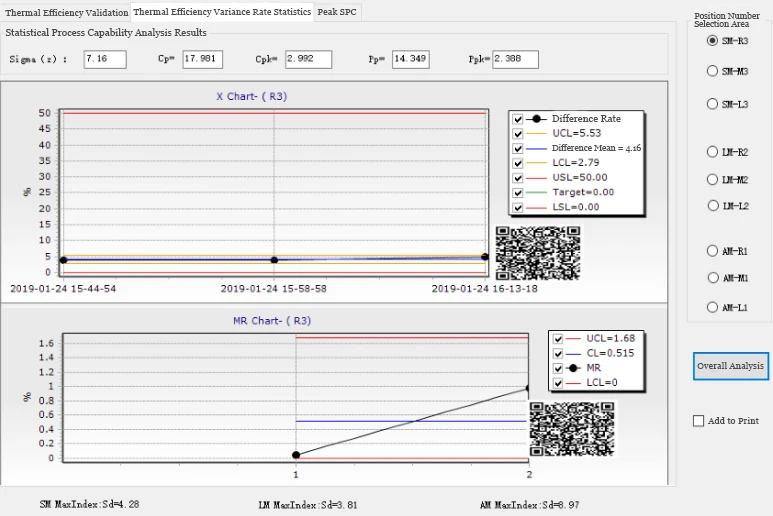Viewport: 773px width, 516px height.
Task: Choose the SM-L3 position option
Action: 712,103
